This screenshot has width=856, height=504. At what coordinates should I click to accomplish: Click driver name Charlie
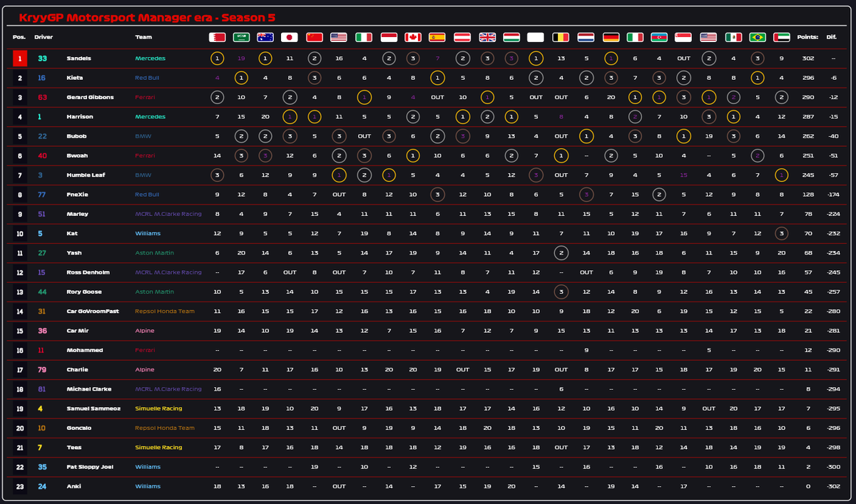pyautogui.click(x=77, y=370)
